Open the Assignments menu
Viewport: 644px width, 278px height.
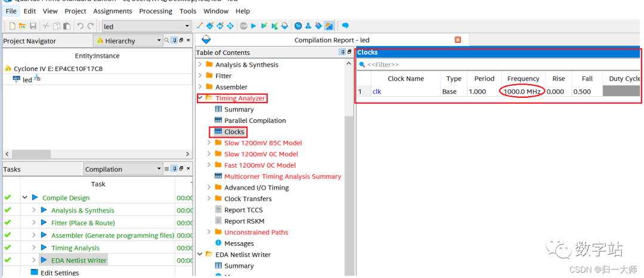[x=113, y=11]
